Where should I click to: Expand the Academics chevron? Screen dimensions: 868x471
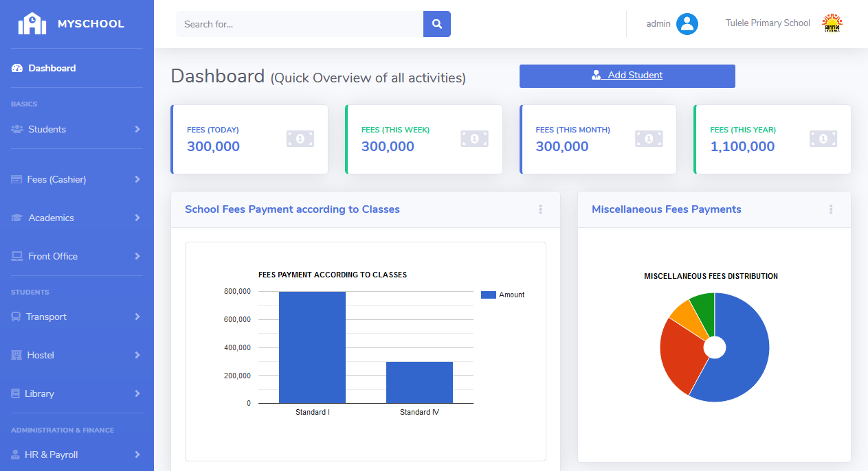pos(137,218)
